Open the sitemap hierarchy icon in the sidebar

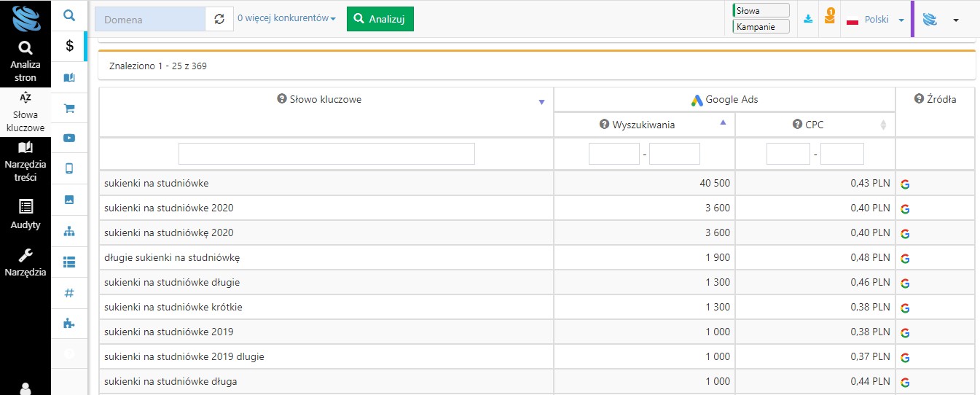tap(69, 231)
